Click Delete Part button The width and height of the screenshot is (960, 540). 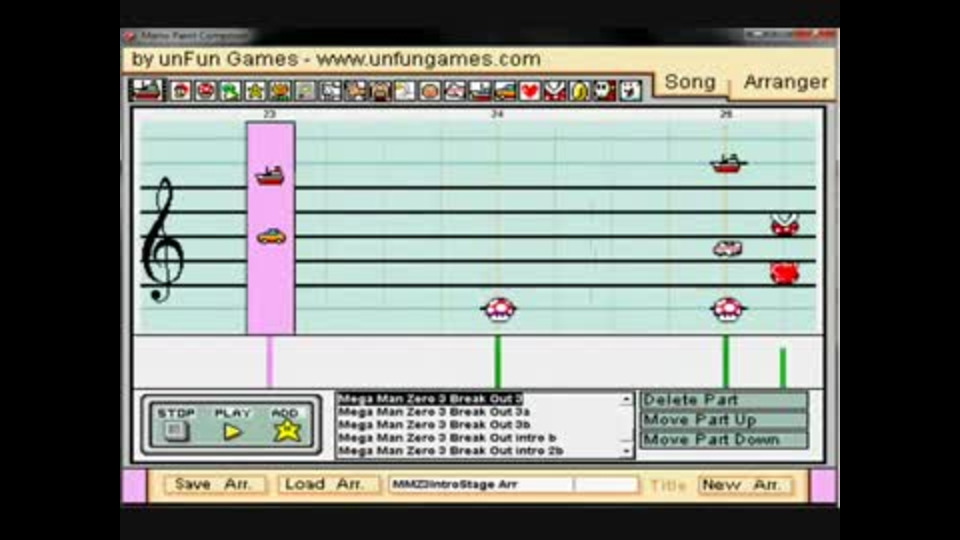(x=724, y=400)
